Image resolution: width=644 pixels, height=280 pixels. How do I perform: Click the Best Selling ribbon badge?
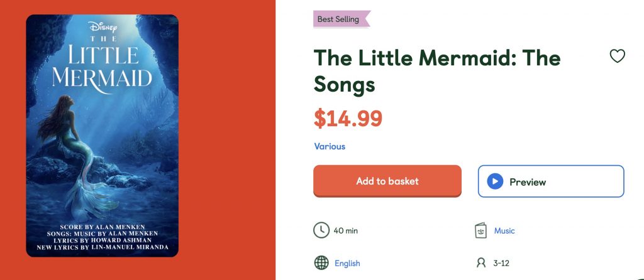pyautogui.click(x=340, y=19)
